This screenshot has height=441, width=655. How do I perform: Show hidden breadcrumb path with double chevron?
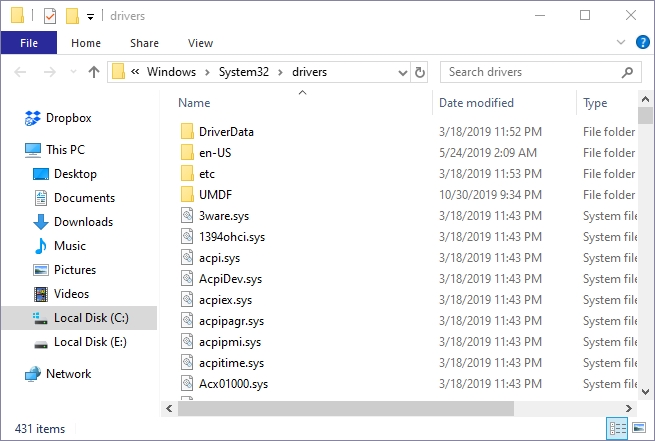[135, 71]
